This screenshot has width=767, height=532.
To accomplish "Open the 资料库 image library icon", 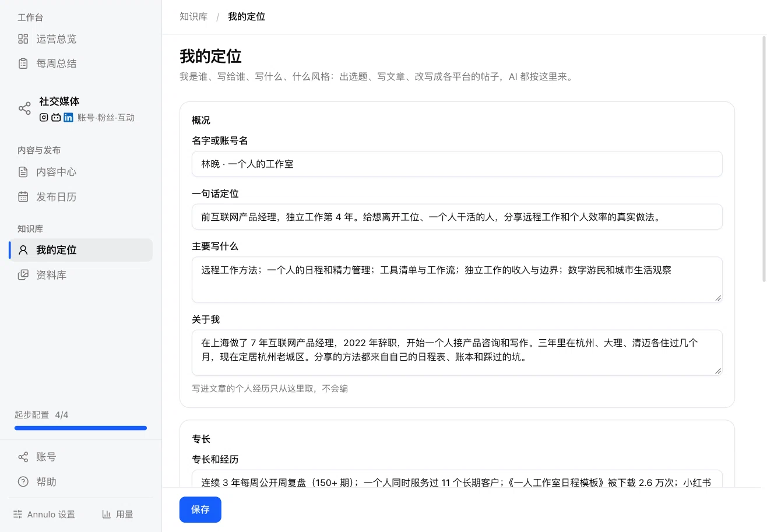I will click(x=23, y=275).
